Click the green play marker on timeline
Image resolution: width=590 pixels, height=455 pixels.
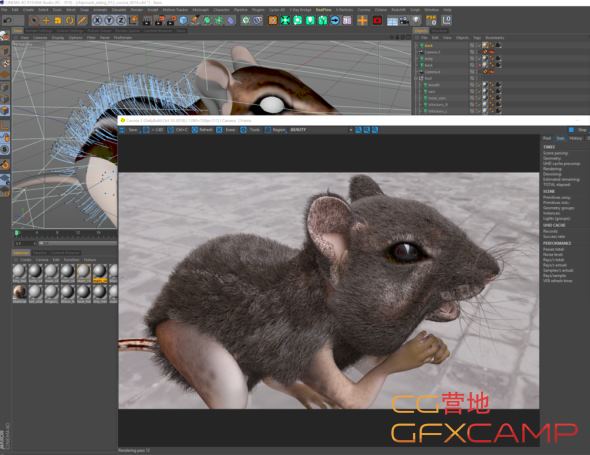point(17,233)
